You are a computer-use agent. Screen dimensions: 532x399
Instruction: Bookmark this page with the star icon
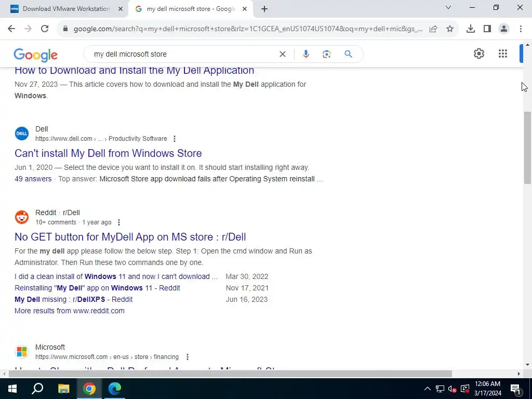click(450, 29)
